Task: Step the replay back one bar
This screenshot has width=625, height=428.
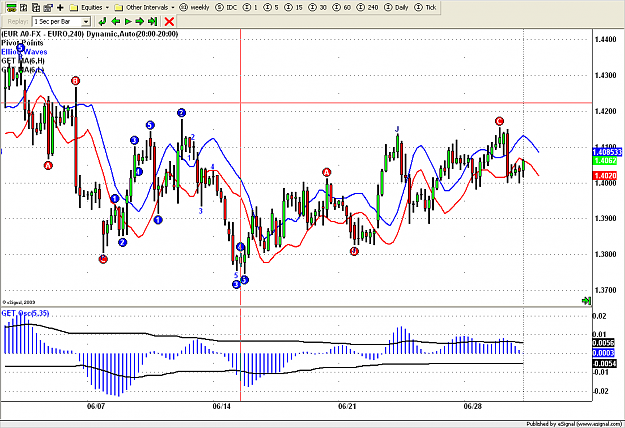Action: [116, 22]
